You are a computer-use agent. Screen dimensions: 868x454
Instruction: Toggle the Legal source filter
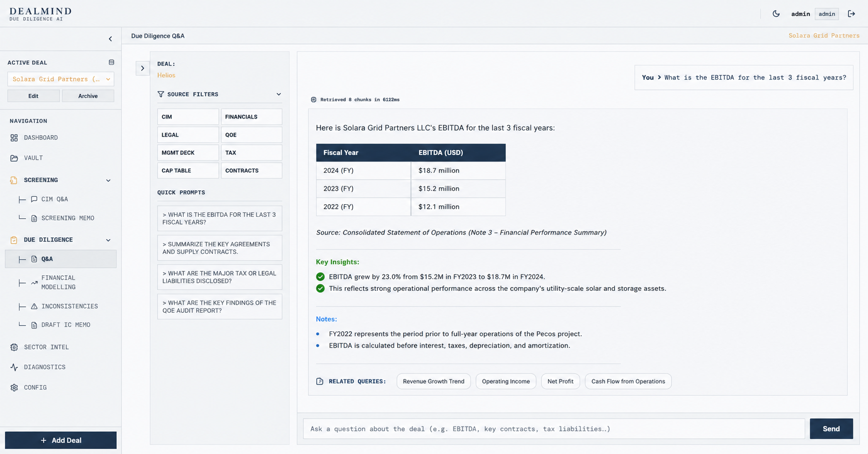tap(188, 135)
